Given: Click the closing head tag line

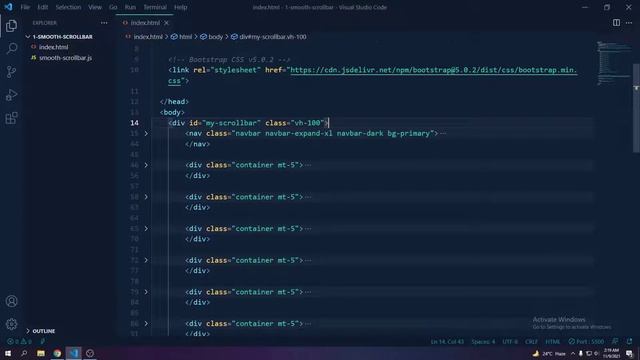Looking at the screenshot, I should click(x=174, y=102).
